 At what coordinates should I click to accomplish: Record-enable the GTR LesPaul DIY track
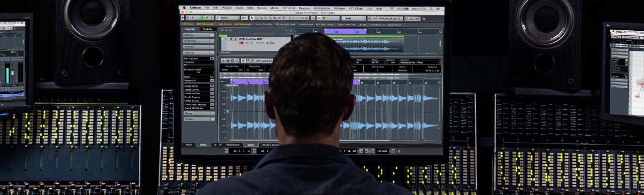[242, 43]
